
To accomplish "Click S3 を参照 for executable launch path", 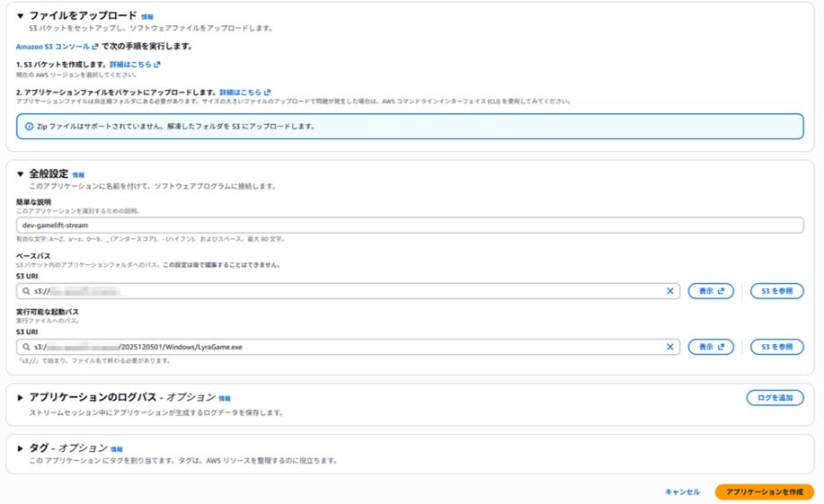I will tap(776, 347).
